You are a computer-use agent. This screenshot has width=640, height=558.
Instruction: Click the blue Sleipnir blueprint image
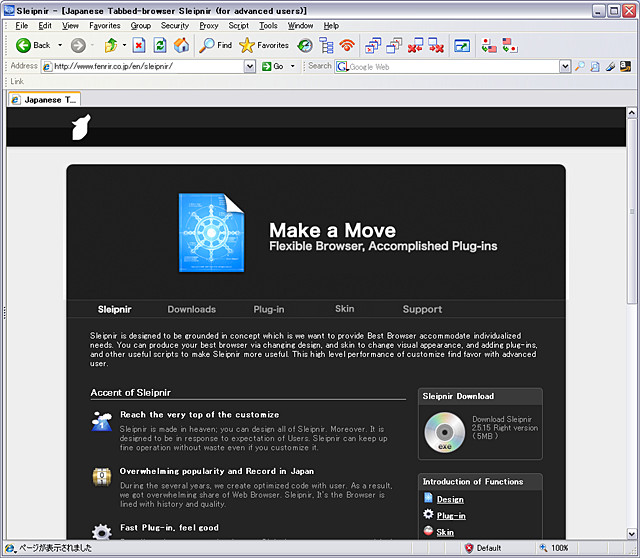click(211, 232)
